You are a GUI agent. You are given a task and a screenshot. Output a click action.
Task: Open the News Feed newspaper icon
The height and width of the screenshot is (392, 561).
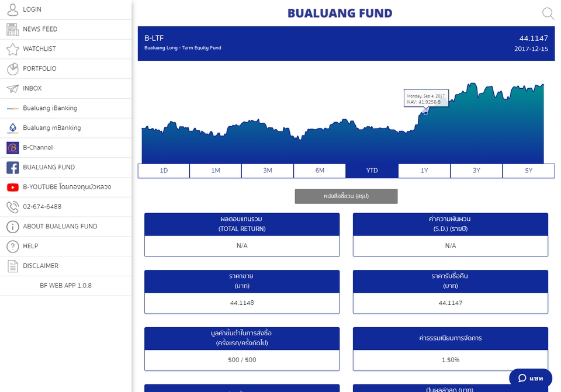click(12, 29)
